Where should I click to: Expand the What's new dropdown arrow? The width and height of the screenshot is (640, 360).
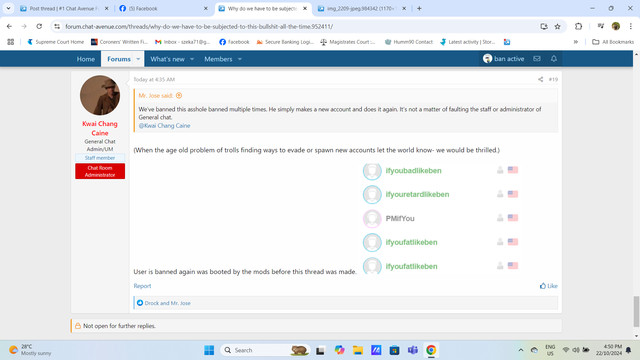(192, 59)
